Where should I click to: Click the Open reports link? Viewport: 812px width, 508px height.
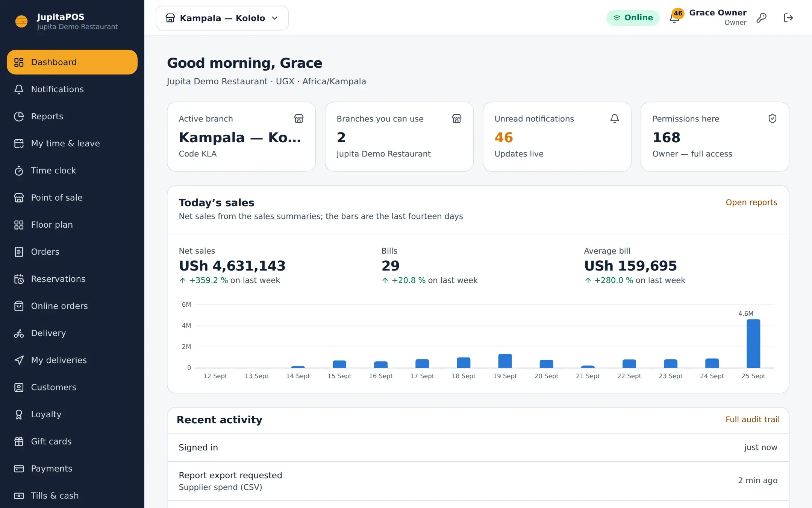751,202
